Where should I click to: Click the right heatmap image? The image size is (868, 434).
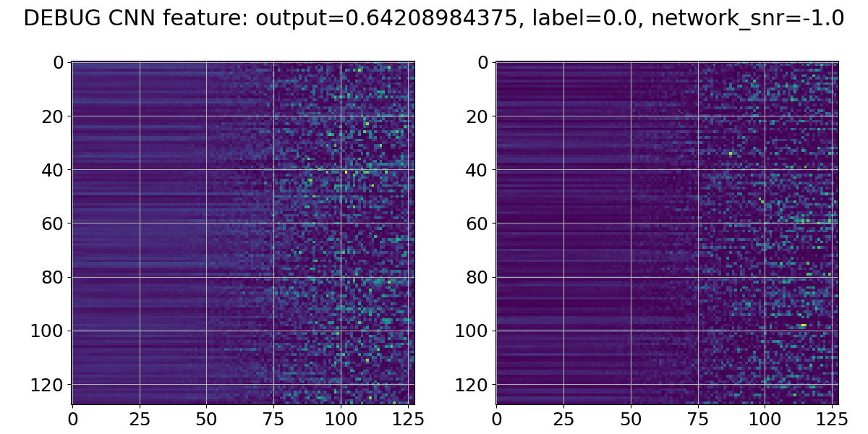pos(667,233)
